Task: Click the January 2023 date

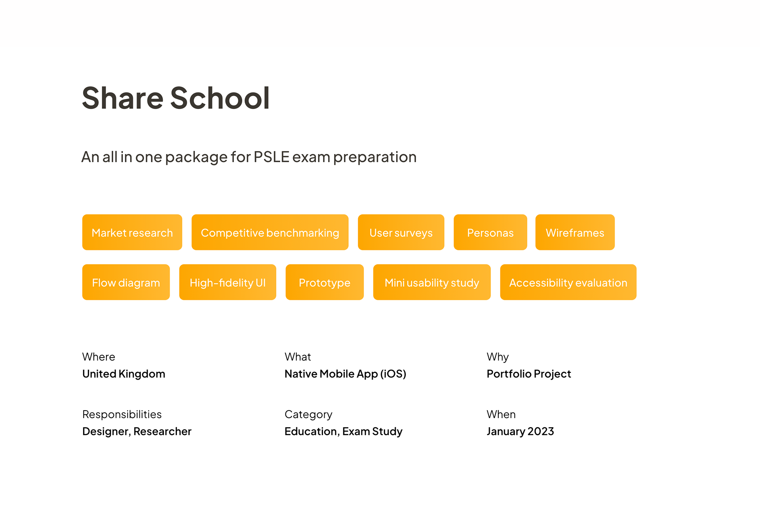Action: (520, 431)
